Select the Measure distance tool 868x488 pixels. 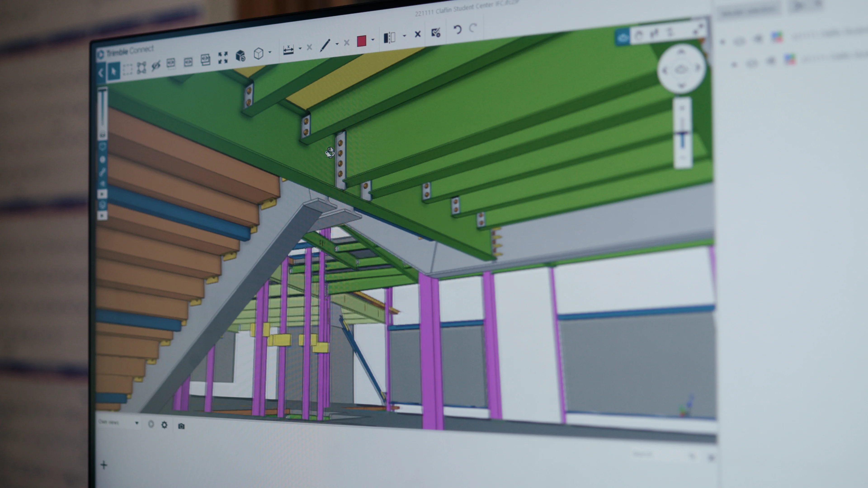288,49
